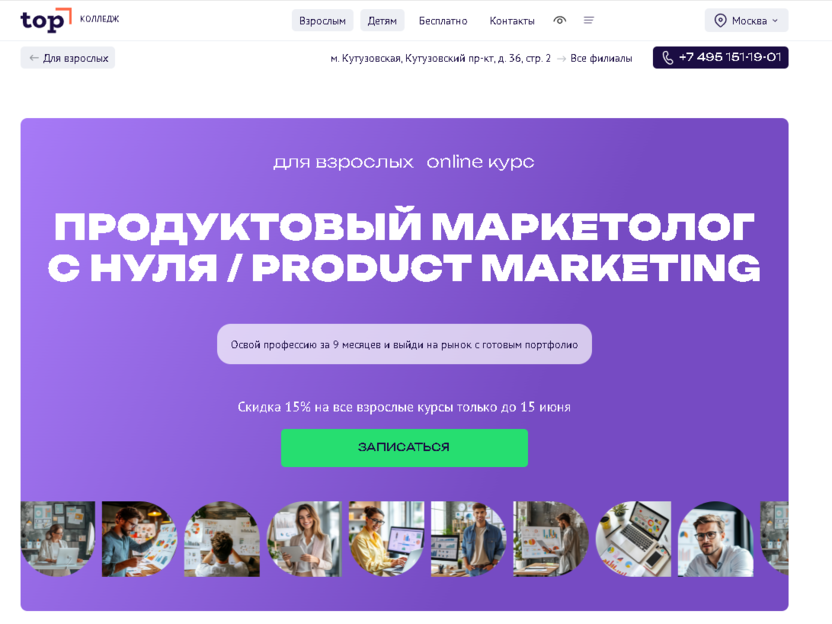
Task: Toggle the eye accessibility icon
Action: point(559,21)
